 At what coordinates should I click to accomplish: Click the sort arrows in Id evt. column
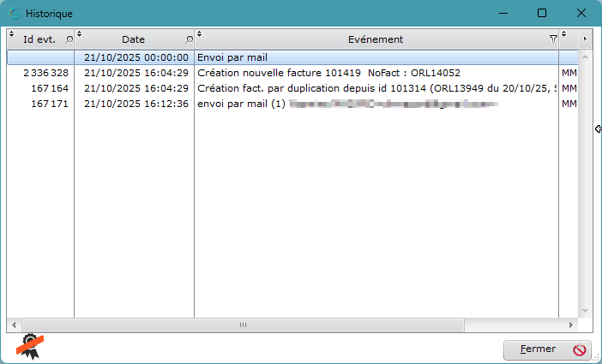click(x=11, y=33)
